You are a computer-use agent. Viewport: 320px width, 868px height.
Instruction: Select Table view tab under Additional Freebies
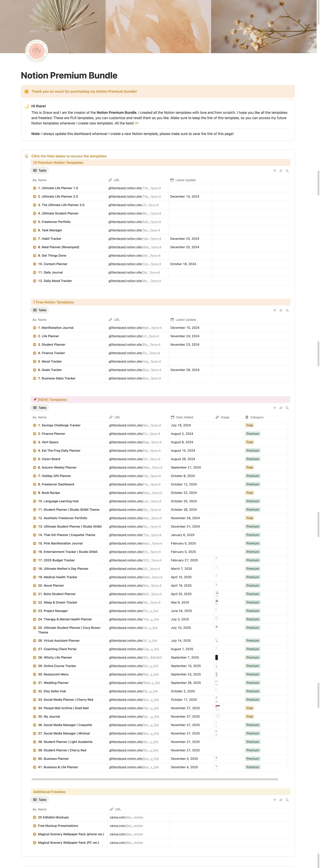(40, 800)
